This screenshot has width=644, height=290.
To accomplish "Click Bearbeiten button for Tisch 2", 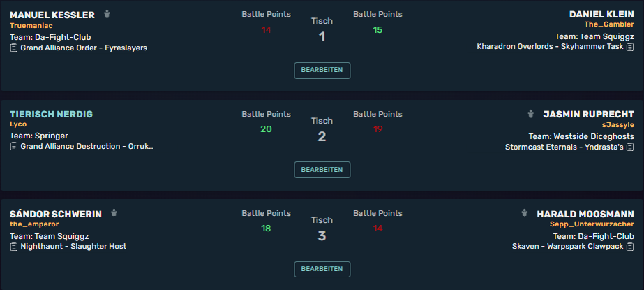I will click(322, 170).
